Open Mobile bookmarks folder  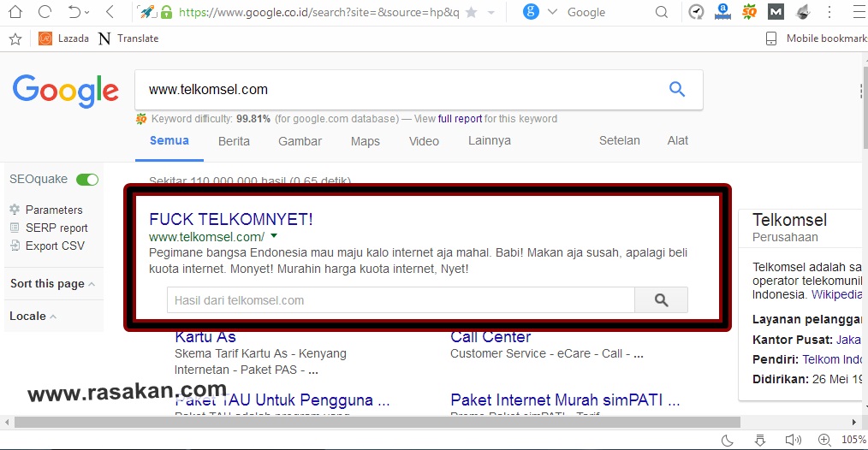pyautogui.click(x=816, y=38)
